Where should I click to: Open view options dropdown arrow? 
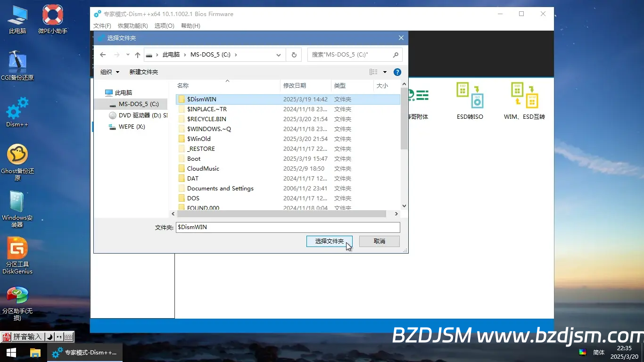pyautogui.click(x=385, y=72)
